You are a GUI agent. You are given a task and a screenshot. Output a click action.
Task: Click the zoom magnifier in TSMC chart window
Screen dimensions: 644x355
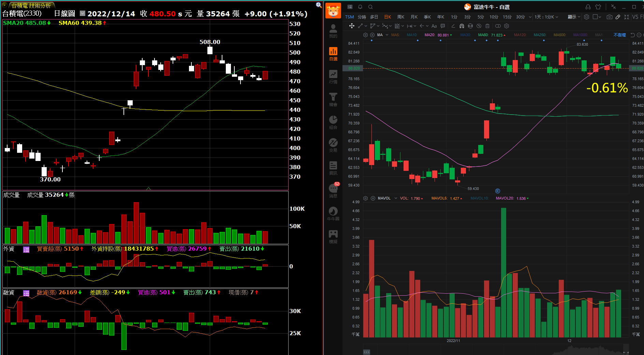(319, 5)
